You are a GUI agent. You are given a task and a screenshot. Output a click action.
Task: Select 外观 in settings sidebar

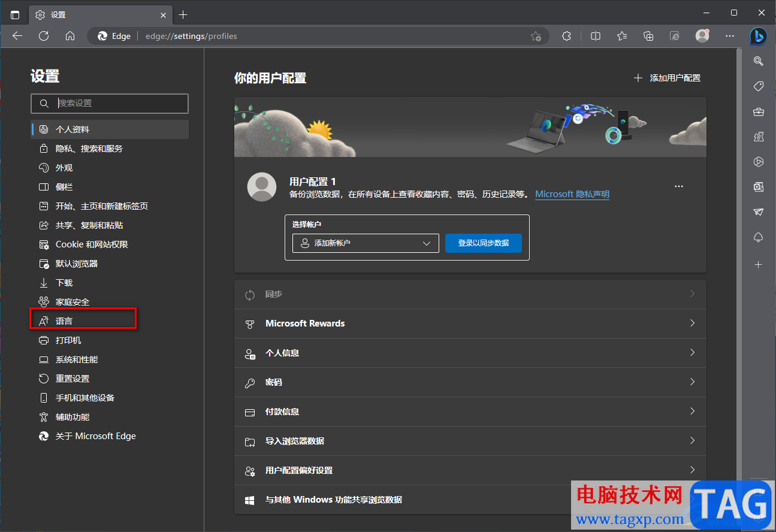click(110, 168)
